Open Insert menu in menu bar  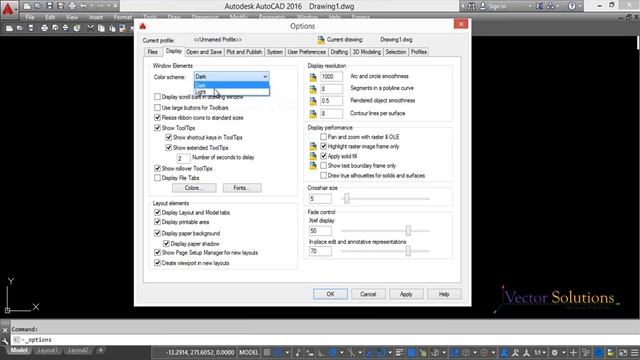96,17
